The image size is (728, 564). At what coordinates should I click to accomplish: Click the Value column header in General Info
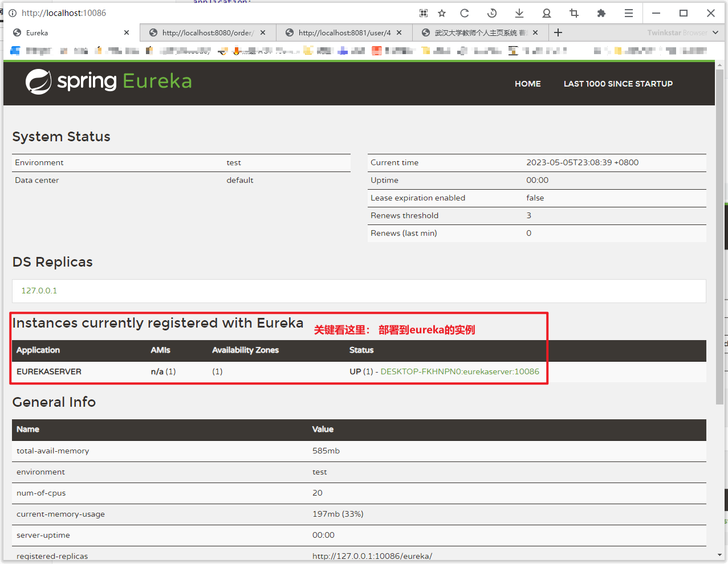click(323, 430)
